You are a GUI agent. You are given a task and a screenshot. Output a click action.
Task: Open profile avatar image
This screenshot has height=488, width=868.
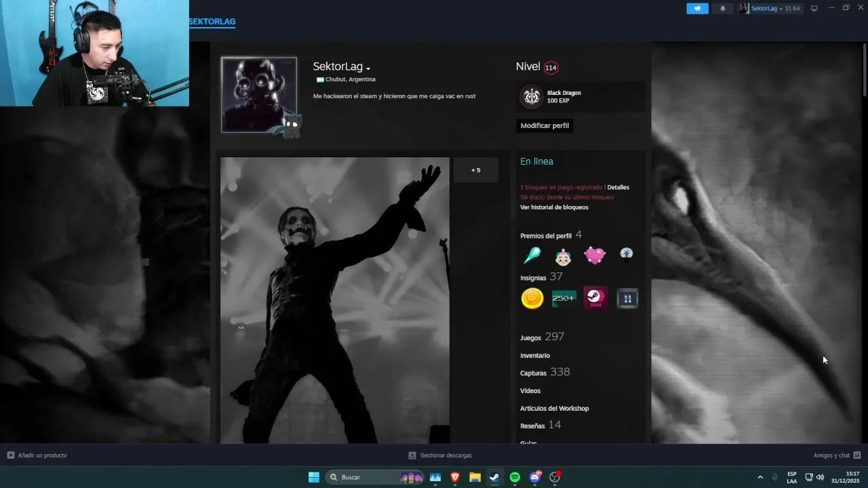[x=259, y=95]
